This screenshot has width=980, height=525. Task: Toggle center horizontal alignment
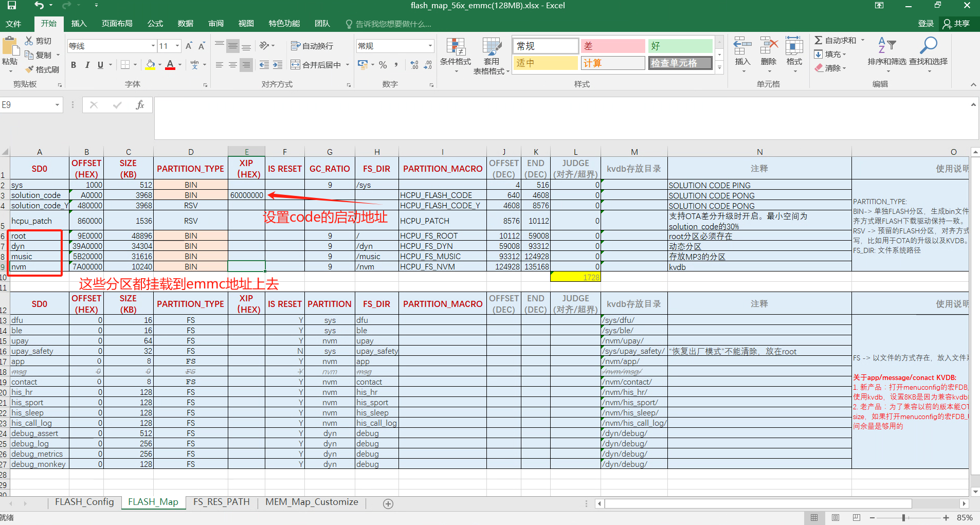233,65
